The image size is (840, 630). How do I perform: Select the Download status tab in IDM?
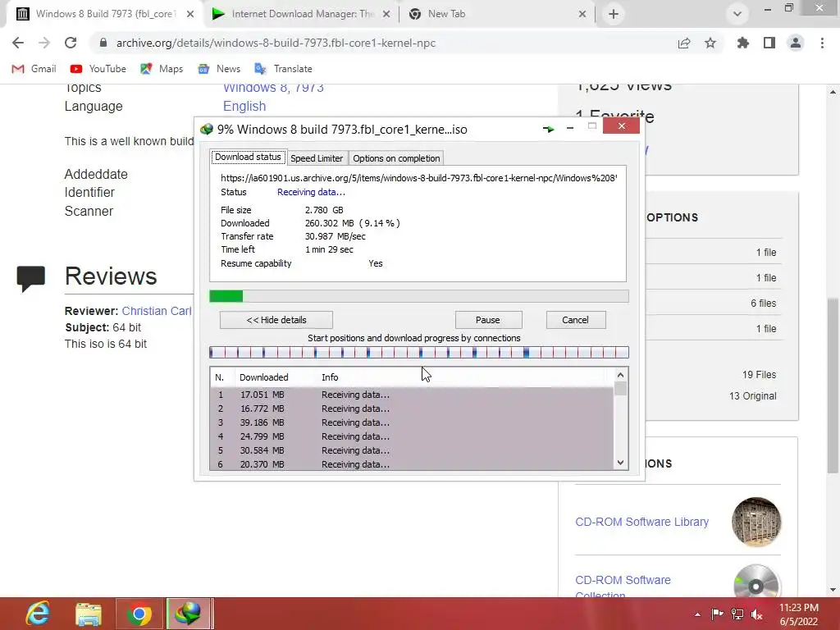pos(248,157)
